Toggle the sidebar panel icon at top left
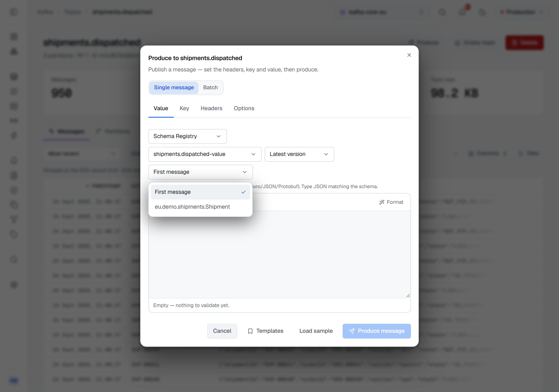The width and height of the screenshot is (559, 392). pyautogui.click(x=14, y=12)
